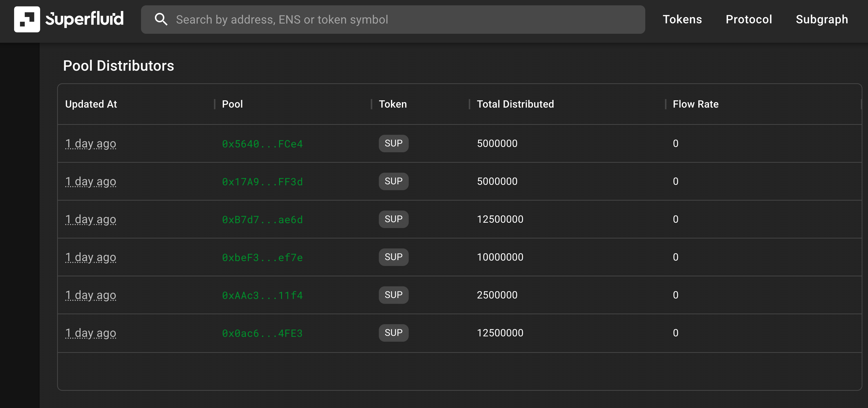Select the Pool column header
This screenshot has width=868, height=408.
point(232,104)
